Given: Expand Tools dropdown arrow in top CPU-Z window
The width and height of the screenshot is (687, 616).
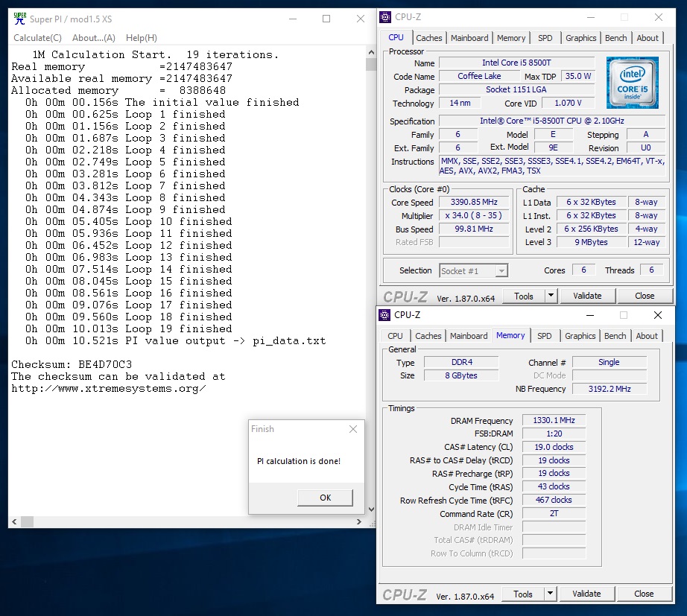Looking at the screenshot, I should tap(551, 296).
